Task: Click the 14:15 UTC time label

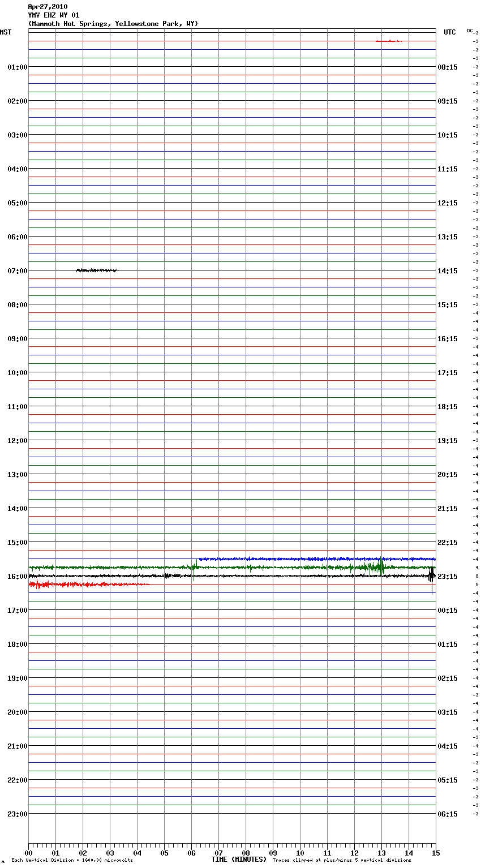Action: coord(448,271)
